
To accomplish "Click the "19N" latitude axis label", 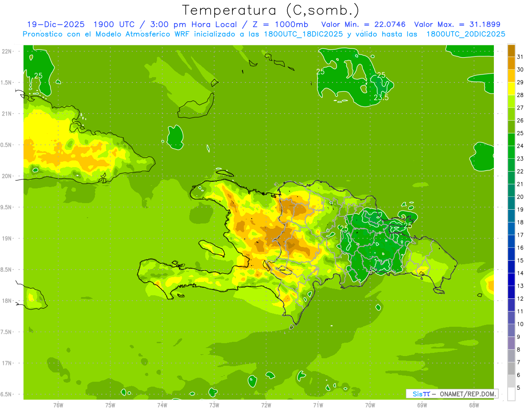I will click(x=8, y=238).
